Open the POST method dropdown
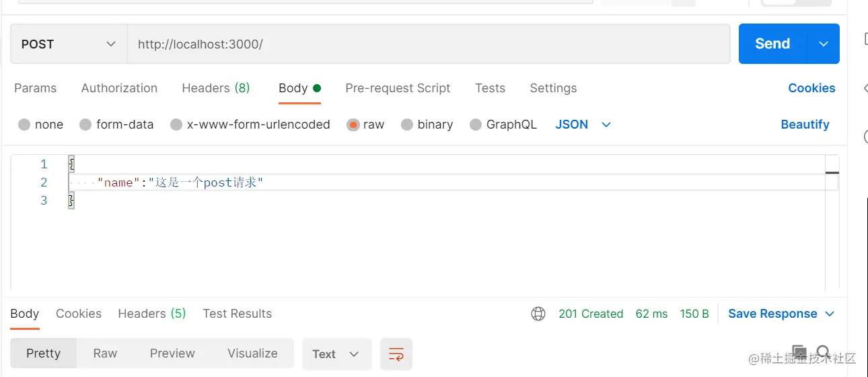Image resolution: width=868 pixels, height=377 pixels. coord(69,44)
